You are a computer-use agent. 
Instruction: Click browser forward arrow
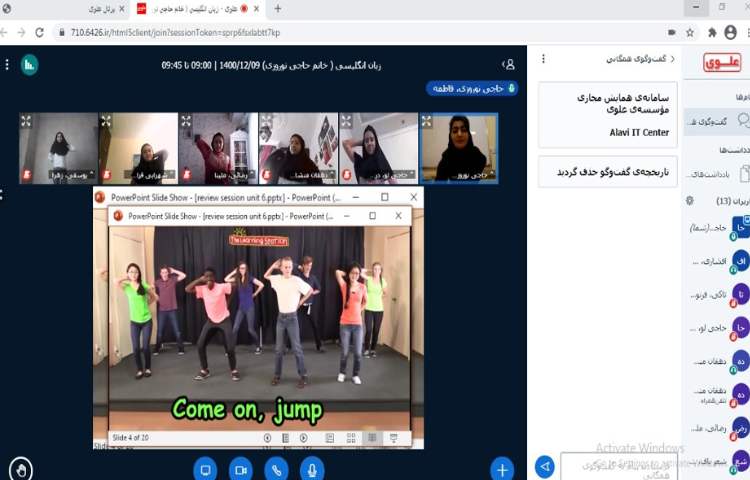(21, 33)
